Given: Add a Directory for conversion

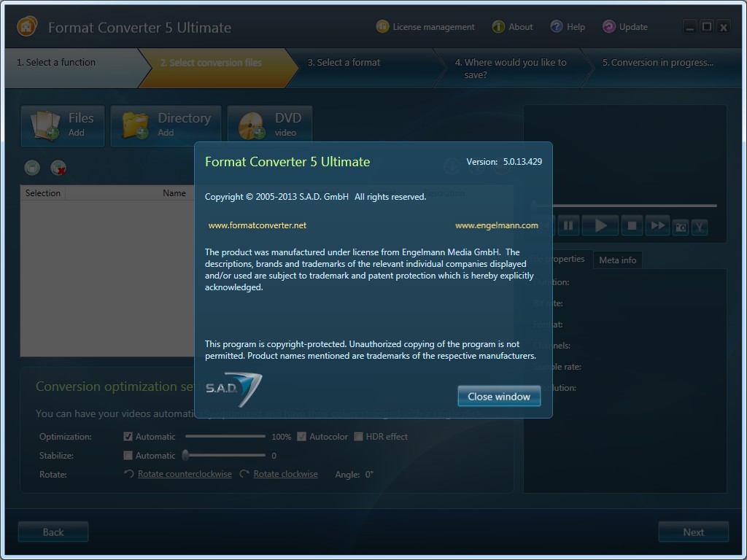Looking at the screenshot, I should pyautogui.click(x=166, y=125).
